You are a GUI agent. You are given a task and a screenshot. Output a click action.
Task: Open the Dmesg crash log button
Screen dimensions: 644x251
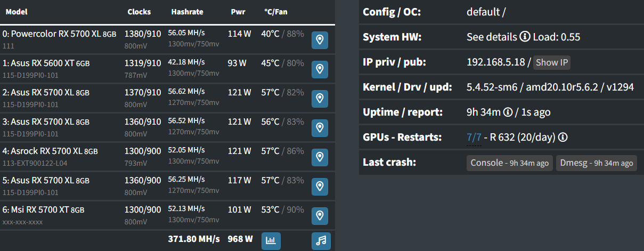click(x=596, y=163)
